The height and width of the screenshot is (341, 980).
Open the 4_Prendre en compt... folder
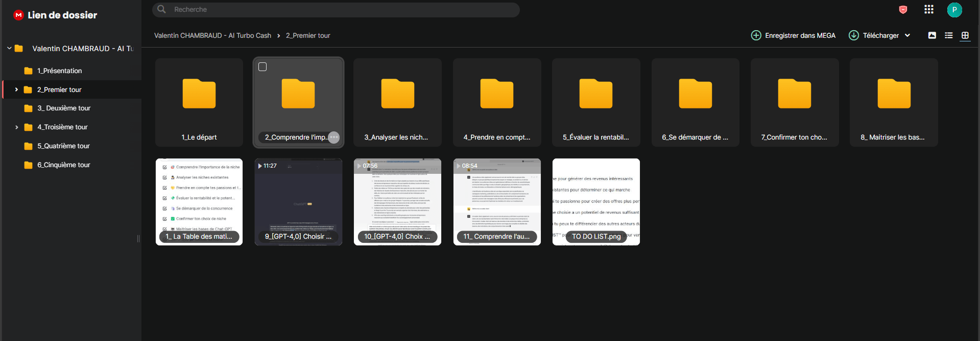click(497, 102)
